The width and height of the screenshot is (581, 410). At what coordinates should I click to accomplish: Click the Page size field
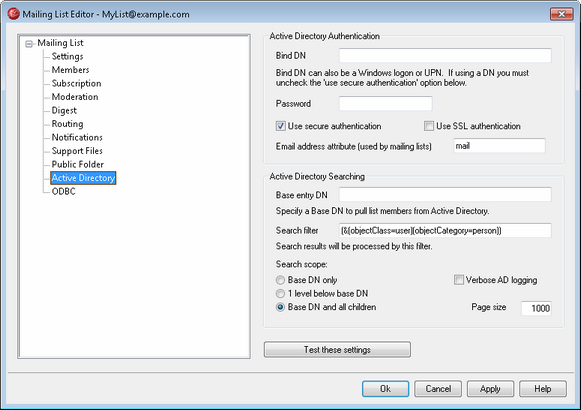click(536, 308)
